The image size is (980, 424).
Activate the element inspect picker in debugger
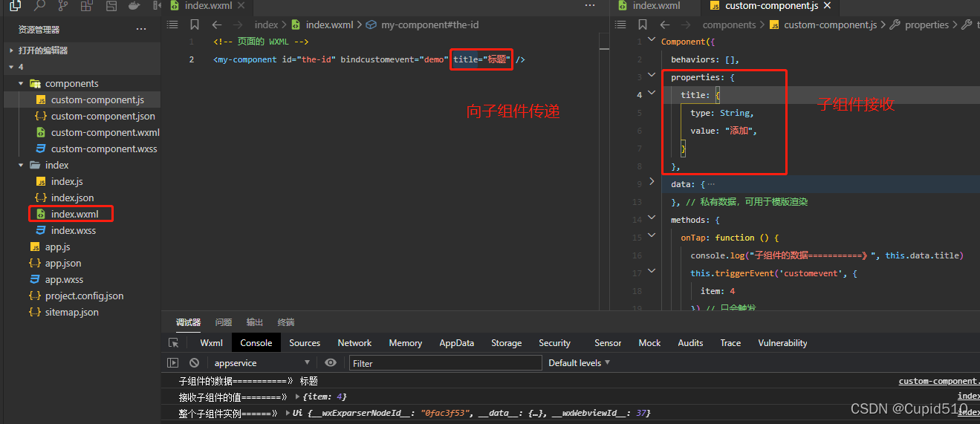coord(174,343)
